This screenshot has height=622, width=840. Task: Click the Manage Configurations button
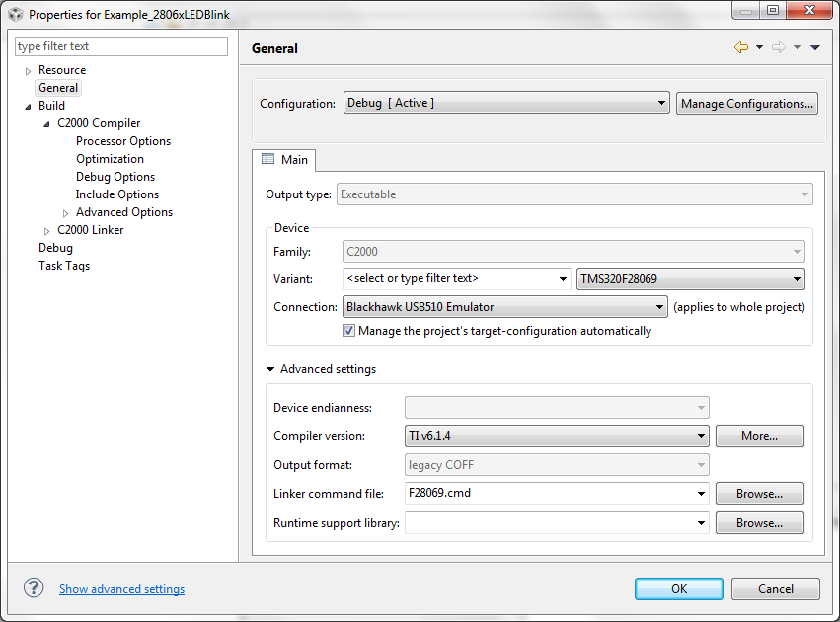point(747,103)
